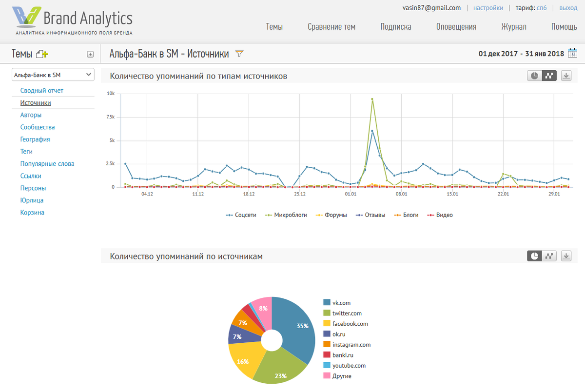Open Журнал in top navigation
Screen dimensions: 585x392
point(514,27)
